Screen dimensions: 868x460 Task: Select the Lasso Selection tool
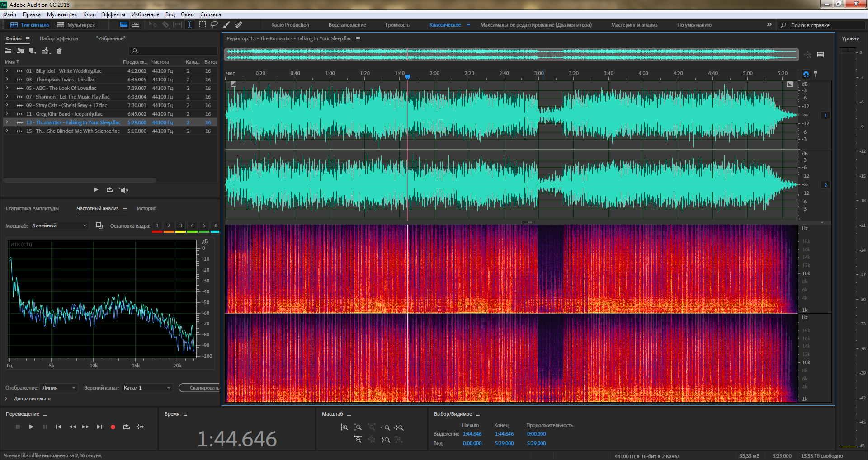point(214,25)
